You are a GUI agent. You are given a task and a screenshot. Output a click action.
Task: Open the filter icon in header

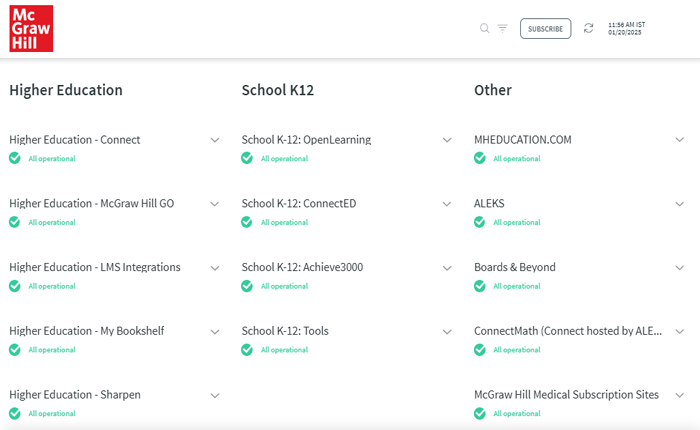[502, 29]
